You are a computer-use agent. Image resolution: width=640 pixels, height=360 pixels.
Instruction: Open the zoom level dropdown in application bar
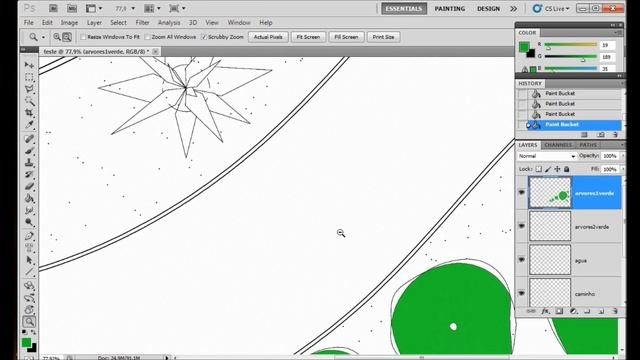(133, 8)
